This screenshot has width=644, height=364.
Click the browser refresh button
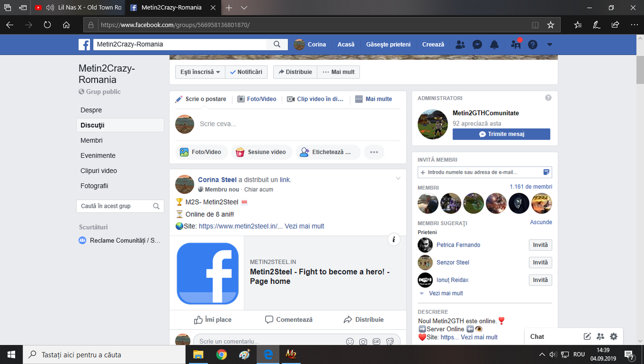[x=47, y=25]
